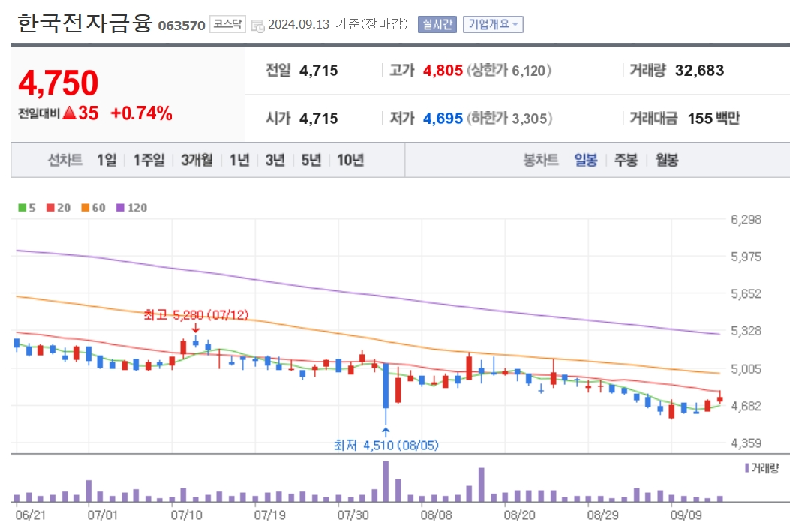The image size is (790, 532).
Task: Switch to the 월봉 monthly candle chart
Action: click(x=666, y=161)
